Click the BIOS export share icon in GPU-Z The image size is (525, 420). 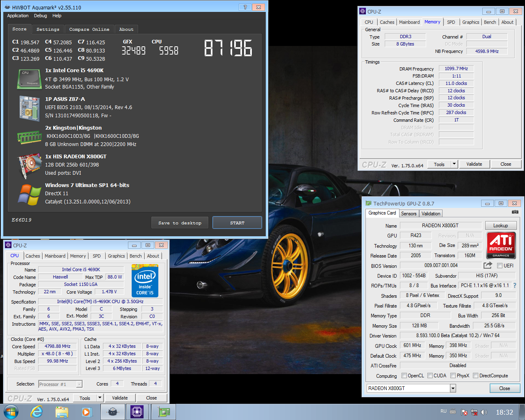(488, 265)
